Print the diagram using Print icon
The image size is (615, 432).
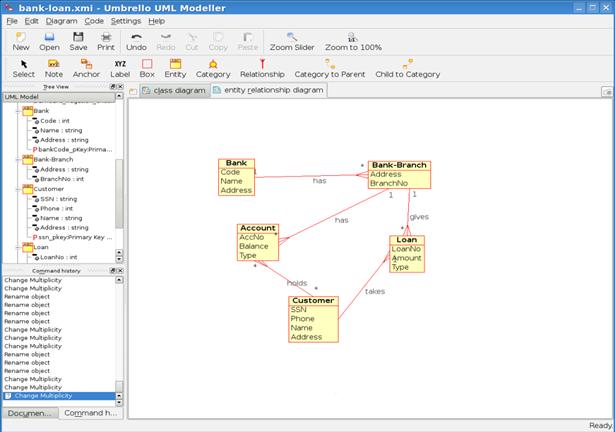(106, 41)
